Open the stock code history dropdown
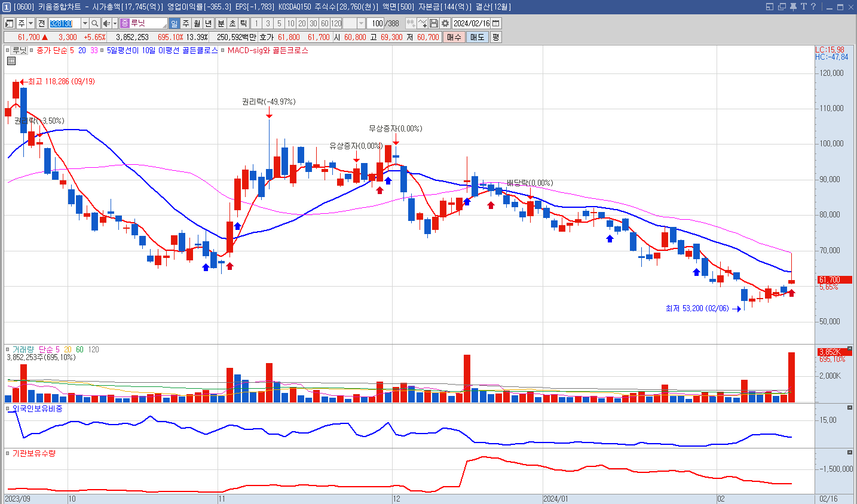Image resolution: width=857 pixels, height=504 pixels. click(x=85, y=23)
